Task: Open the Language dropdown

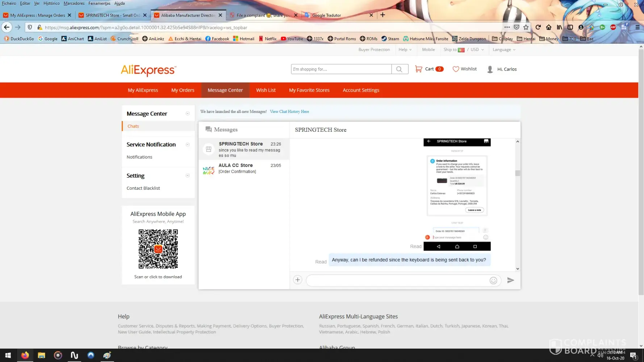Action: 504,50
